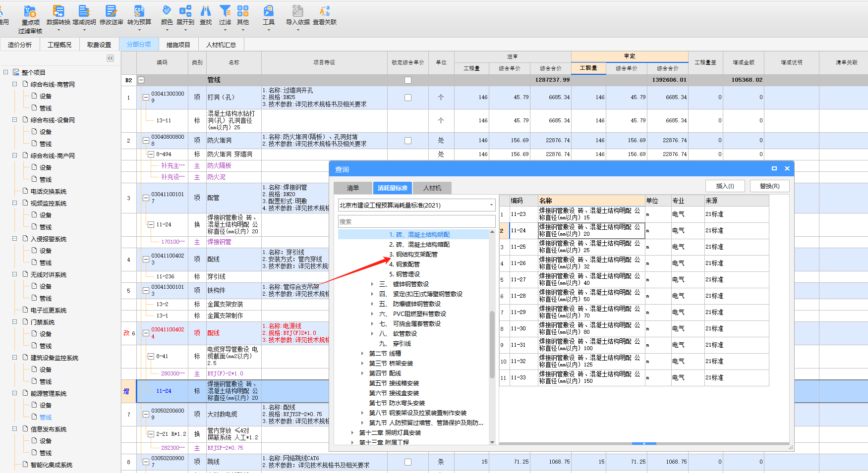Open the 修改送审 tool

pos(112,15)
